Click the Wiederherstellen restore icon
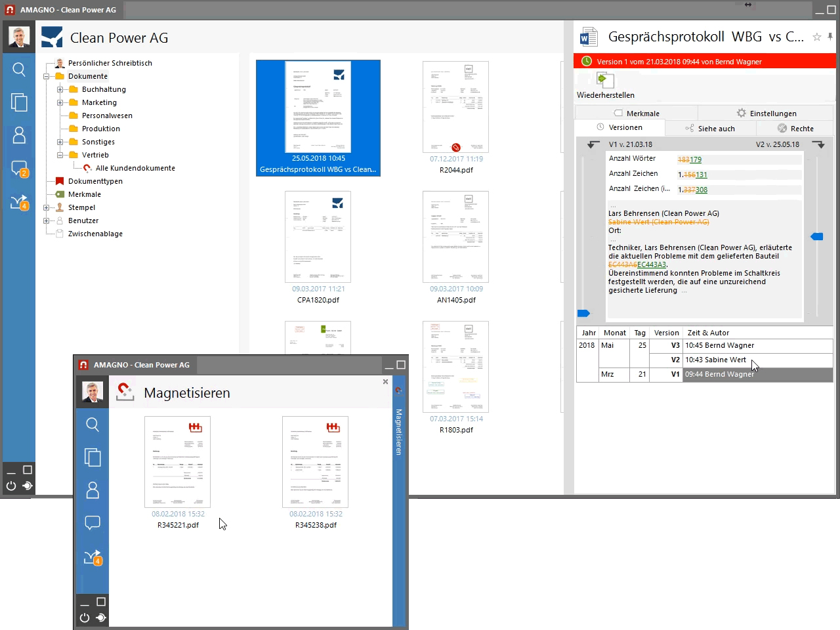 604,80
